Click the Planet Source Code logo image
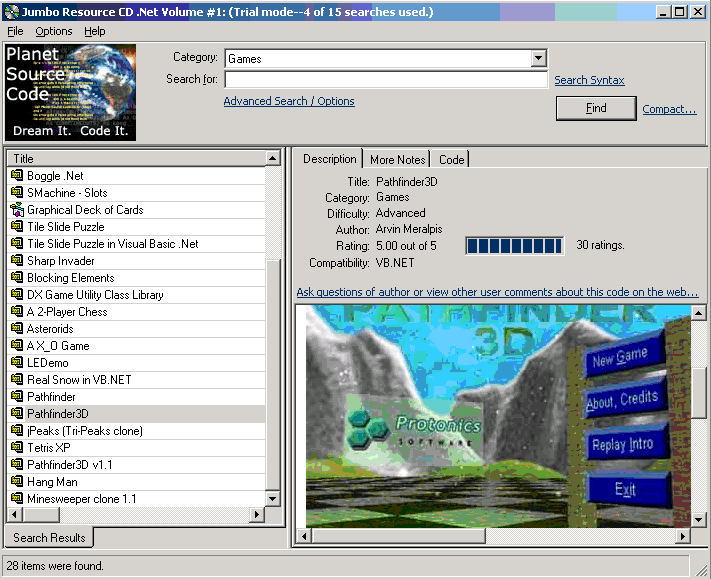The height and width of the screenshot is (579, 711). [x=70, y=92]
